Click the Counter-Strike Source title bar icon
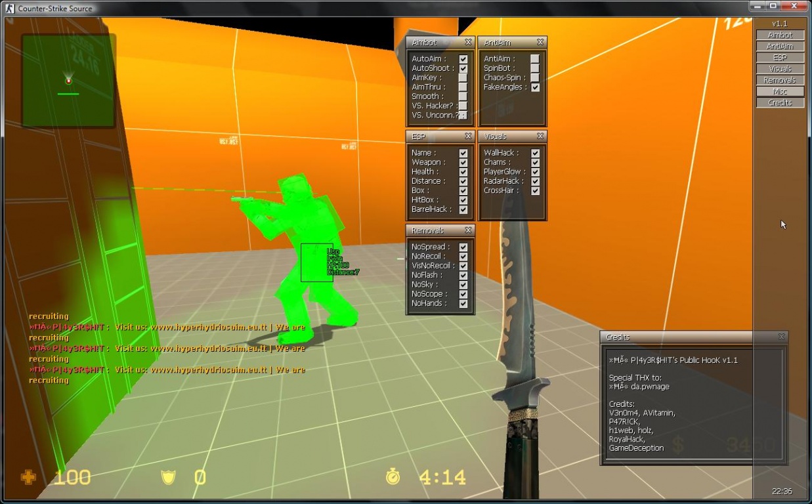 11,8
